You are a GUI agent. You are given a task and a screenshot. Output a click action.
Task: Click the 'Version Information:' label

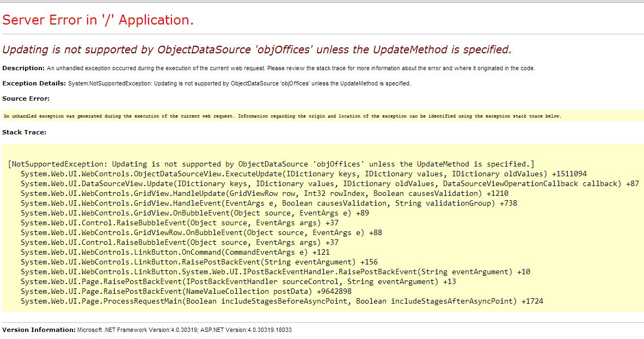point(39,330)
